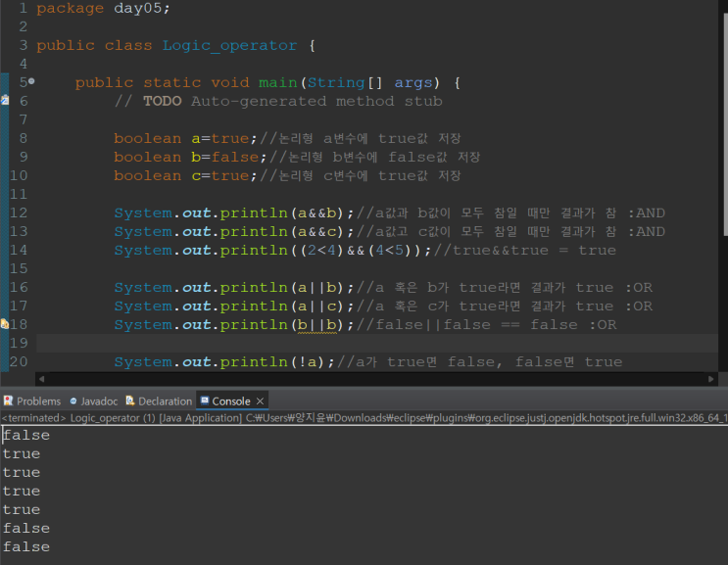
Task: Click first 'false' console output line
Action: click(26, 435)
